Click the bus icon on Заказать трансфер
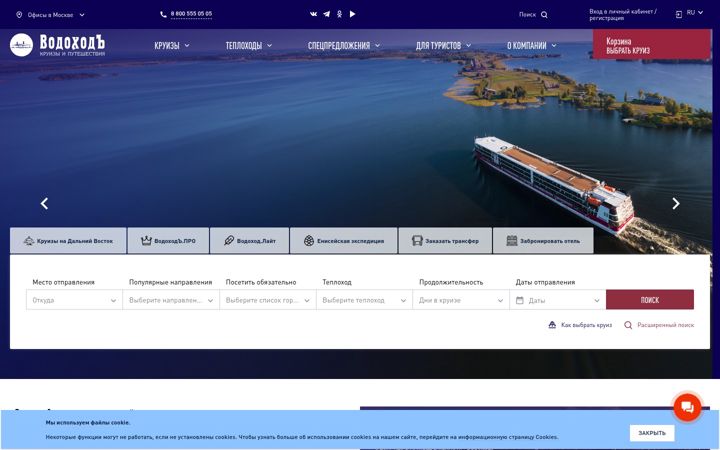Screen dimensions: 720x450 417,241
